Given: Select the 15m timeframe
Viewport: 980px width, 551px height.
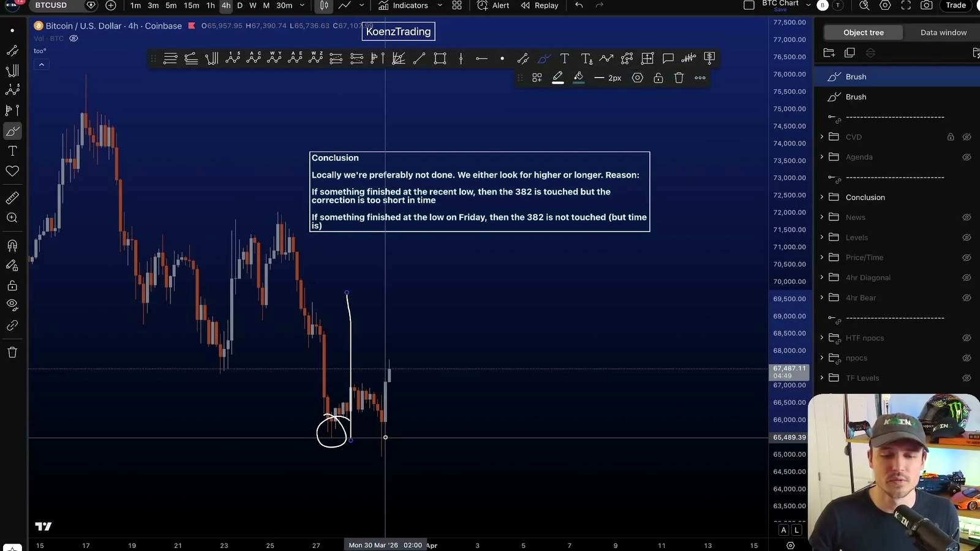Looking at the screenshot, I should coord(191,6).
